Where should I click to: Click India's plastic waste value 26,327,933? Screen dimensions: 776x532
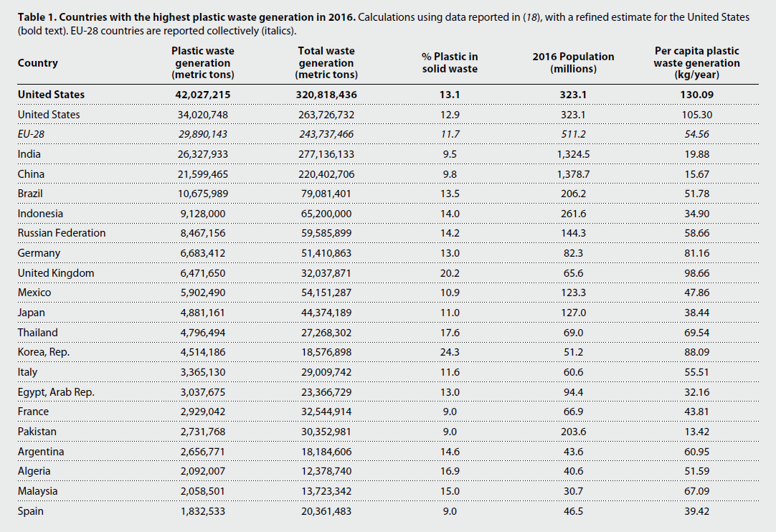coord(203,154)
